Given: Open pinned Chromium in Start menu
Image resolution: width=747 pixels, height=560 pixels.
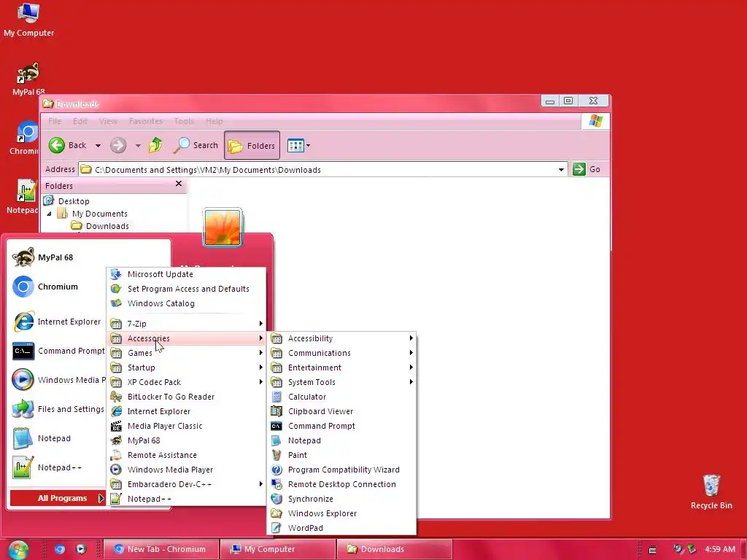Looking at the screenshot, I should pos(57,287).
